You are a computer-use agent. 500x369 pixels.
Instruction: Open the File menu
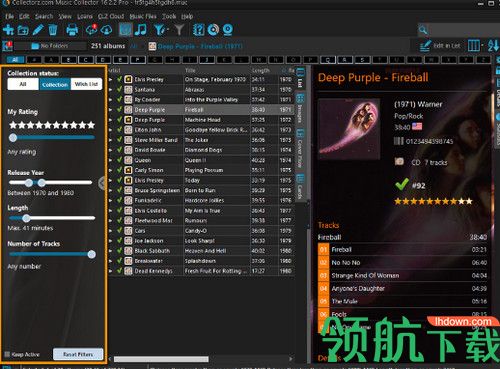point(9,16)
